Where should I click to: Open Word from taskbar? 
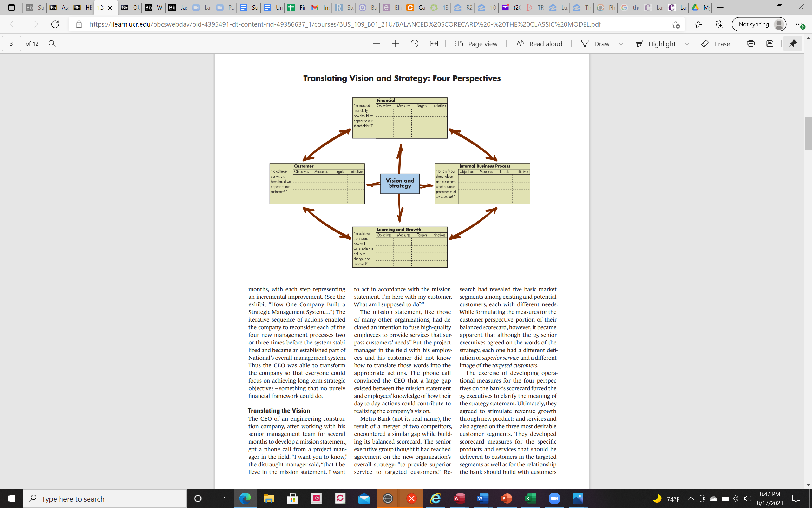[x=483, y=498]
